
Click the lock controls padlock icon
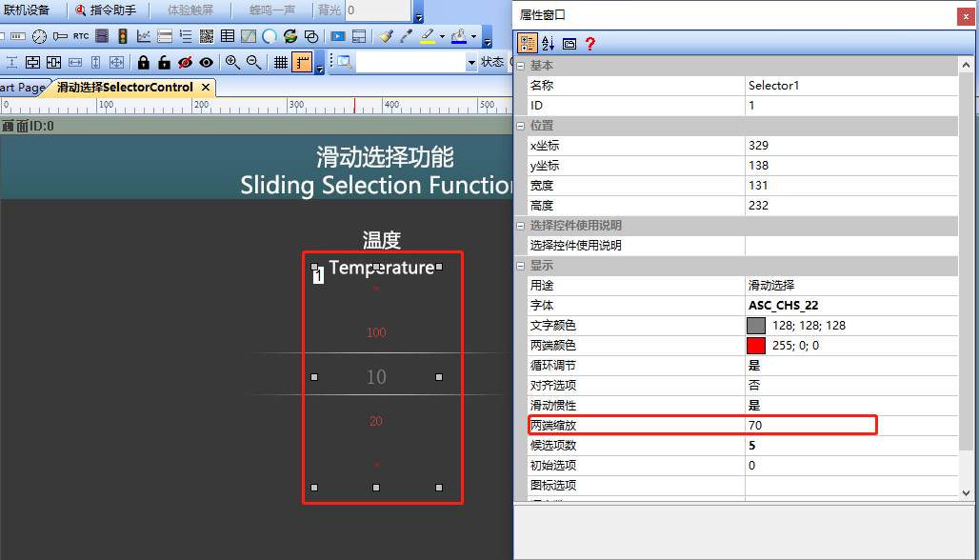(x=144, y=62)
